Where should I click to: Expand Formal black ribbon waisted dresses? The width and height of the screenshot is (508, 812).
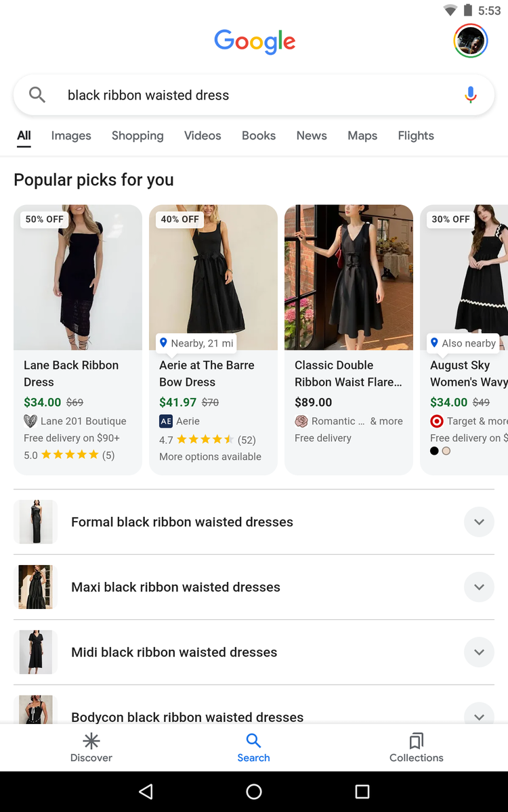(479, 522)
